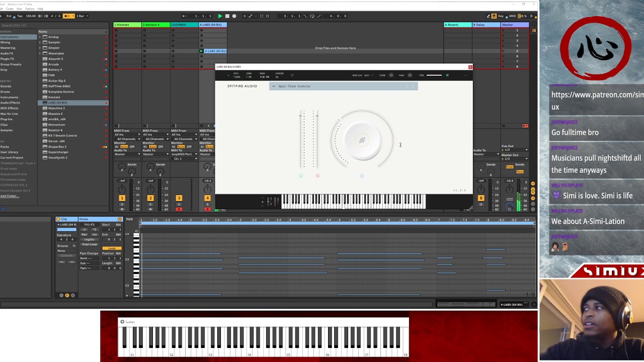The image size is (644, 362).
Task: Open the Cue Out 1/2 dropdown
Action: [x=515, y=150]
